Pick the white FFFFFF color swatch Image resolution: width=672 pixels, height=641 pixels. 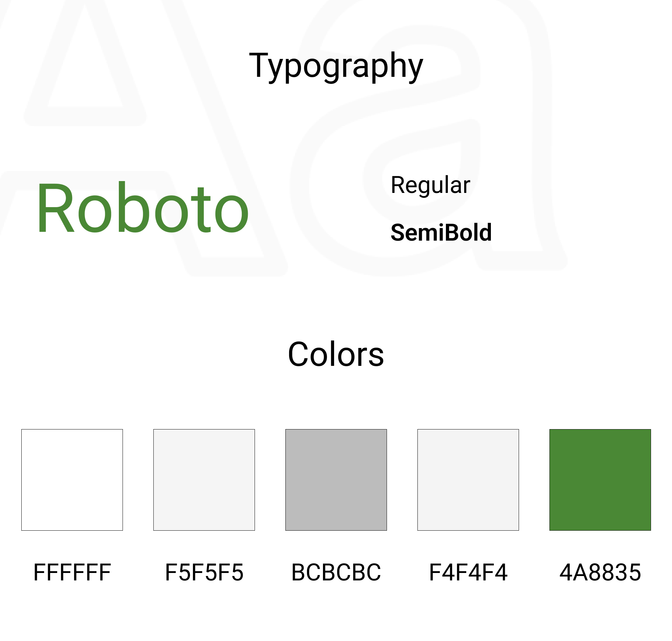[72, 480]
